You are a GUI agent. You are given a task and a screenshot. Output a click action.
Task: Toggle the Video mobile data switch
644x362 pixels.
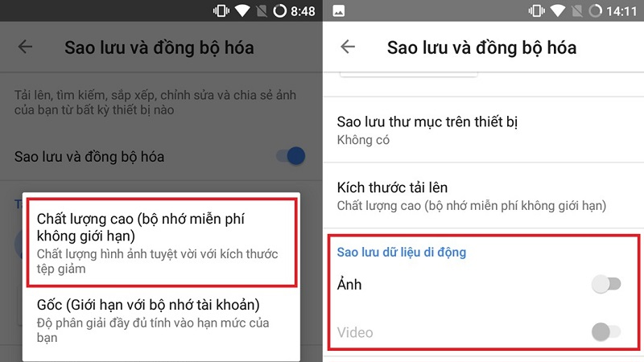[606, 332]
